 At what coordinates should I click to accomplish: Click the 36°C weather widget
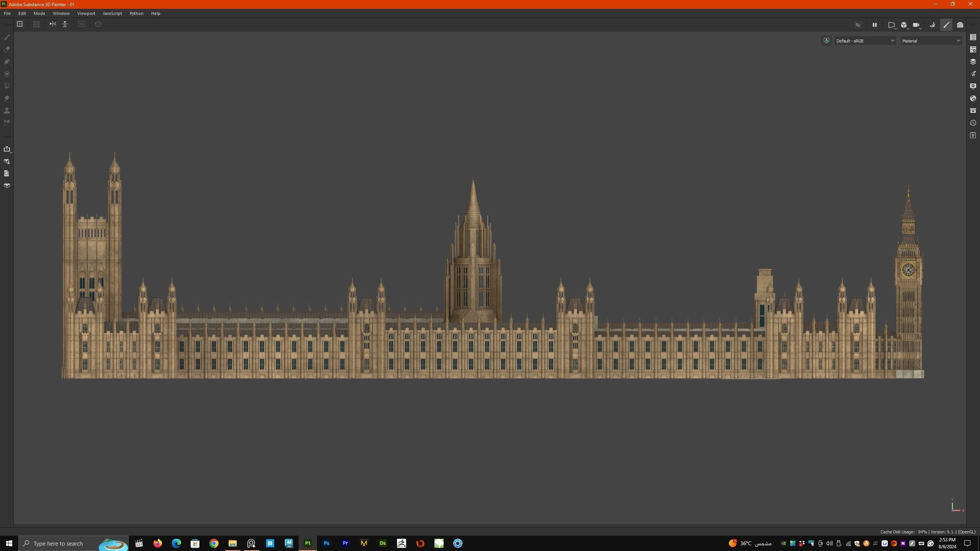pyautogui.click(x=750, y=543)
